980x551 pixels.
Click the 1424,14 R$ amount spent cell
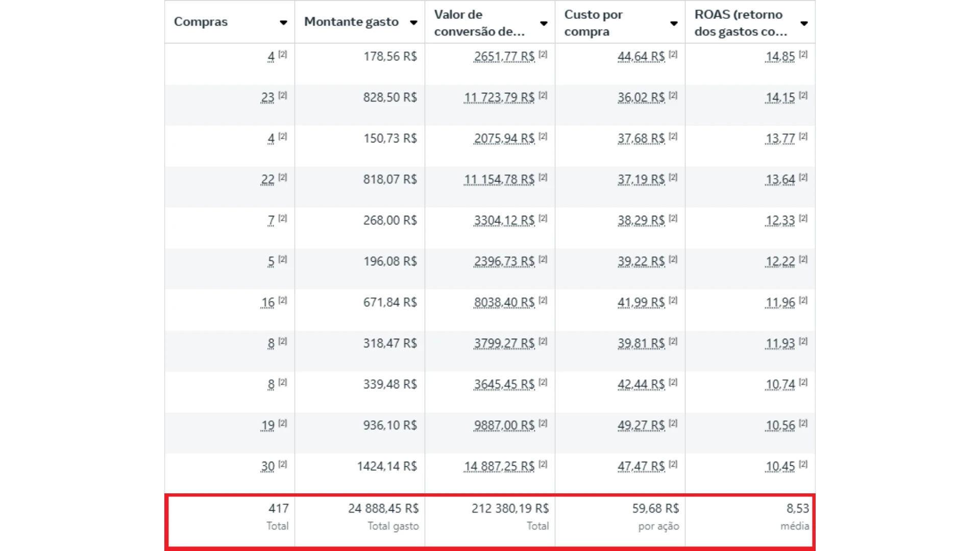click(x=386, y=466)
